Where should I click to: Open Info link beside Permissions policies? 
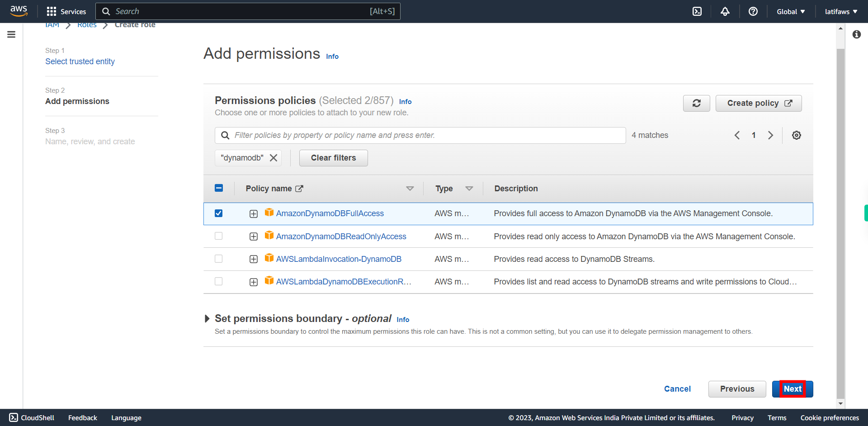(405, 102)
